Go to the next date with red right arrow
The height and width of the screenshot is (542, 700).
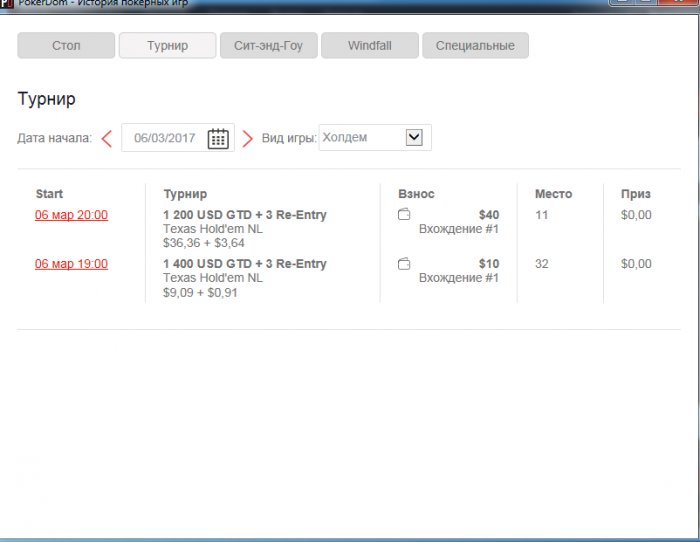(x=248, y=138)
